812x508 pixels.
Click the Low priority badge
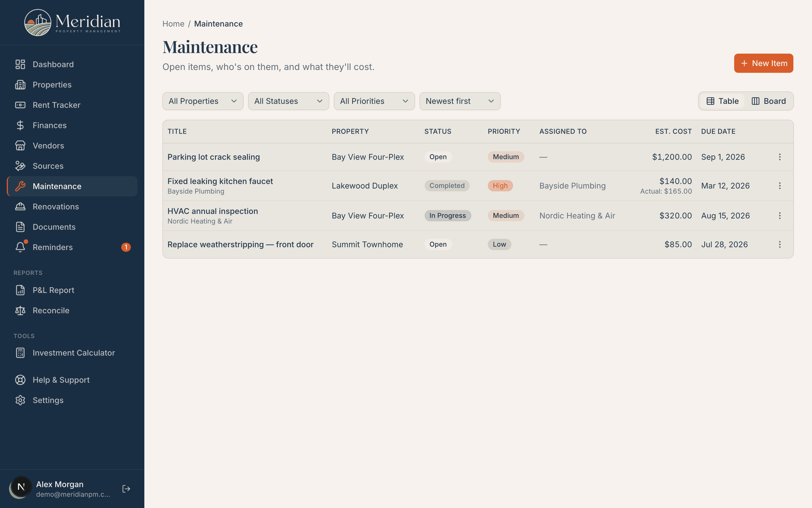pyautogui.click(x=499, y=244)
